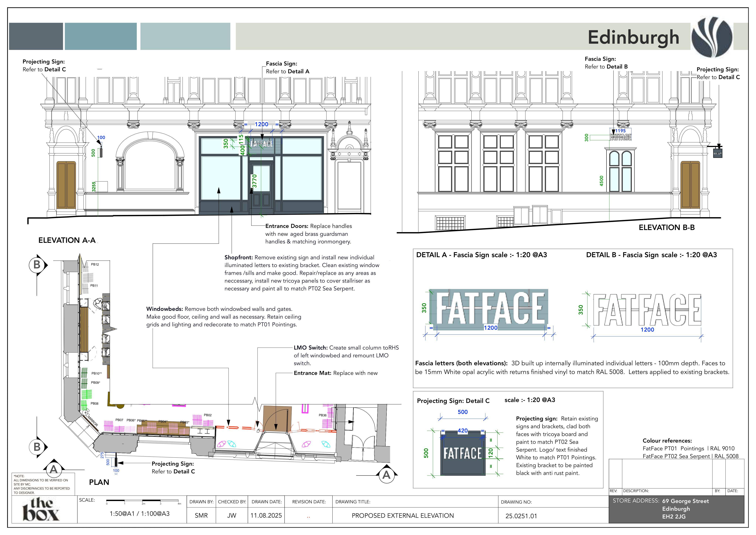Image resolution: width=756 pixels, height=535 pixels.
Task: Click drawing number "25.0251.01"
Action: click(x=521, y=516)
